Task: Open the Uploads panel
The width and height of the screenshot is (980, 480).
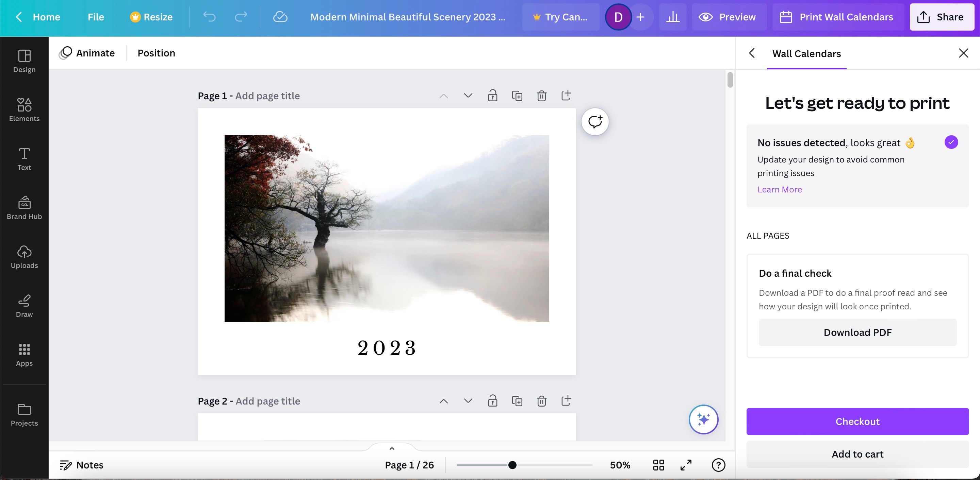Action: point(24,257)
